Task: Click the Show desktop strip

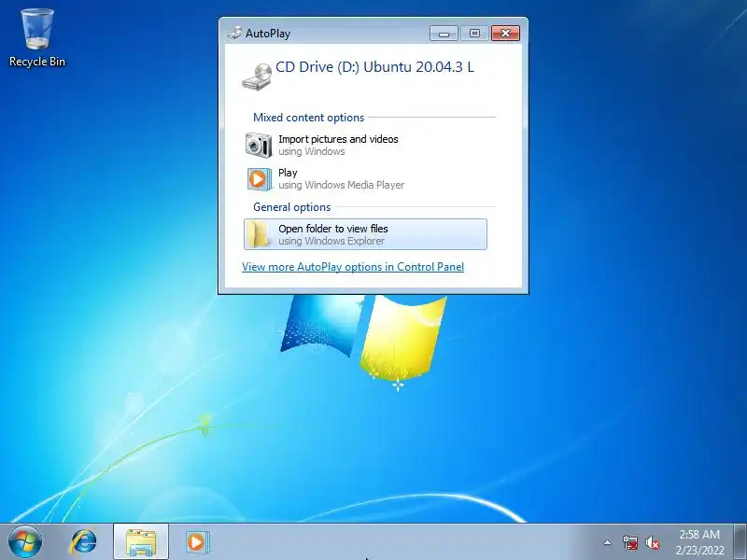Action: point(740,542)
